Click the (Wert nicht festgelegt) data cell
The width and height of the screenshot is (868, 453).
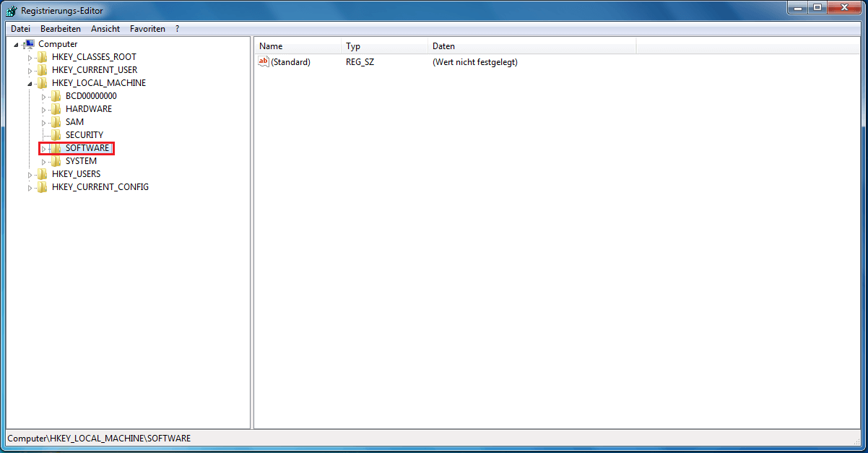pyautogui.click(x=475, y=62)
